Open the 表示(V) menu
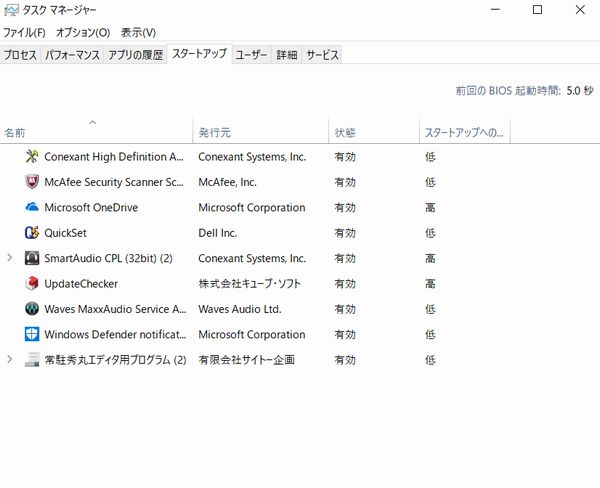The image size is (600, 488). pos(138,33)
